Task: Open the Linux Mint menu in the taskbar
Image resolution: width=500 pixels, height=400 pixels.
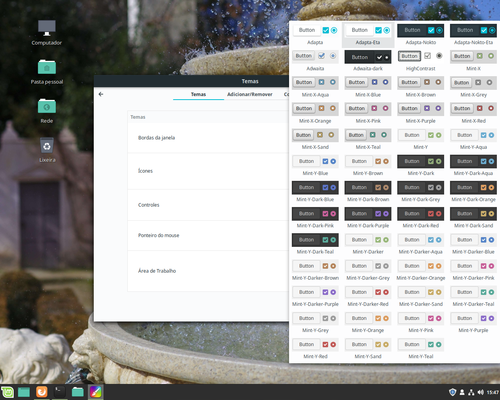Action: pyautogui.click(x=7, y=392)
